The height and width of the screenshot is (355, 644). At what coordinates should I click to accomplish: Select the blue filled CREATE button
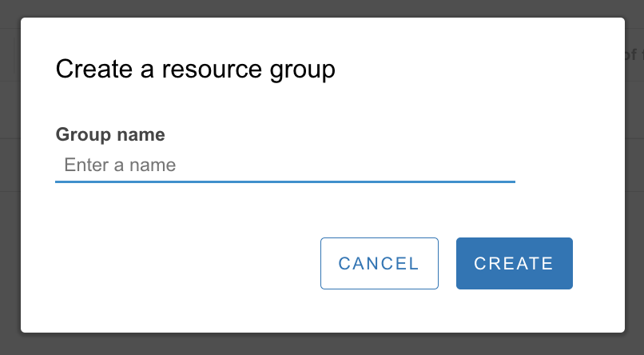click(514, 263)
